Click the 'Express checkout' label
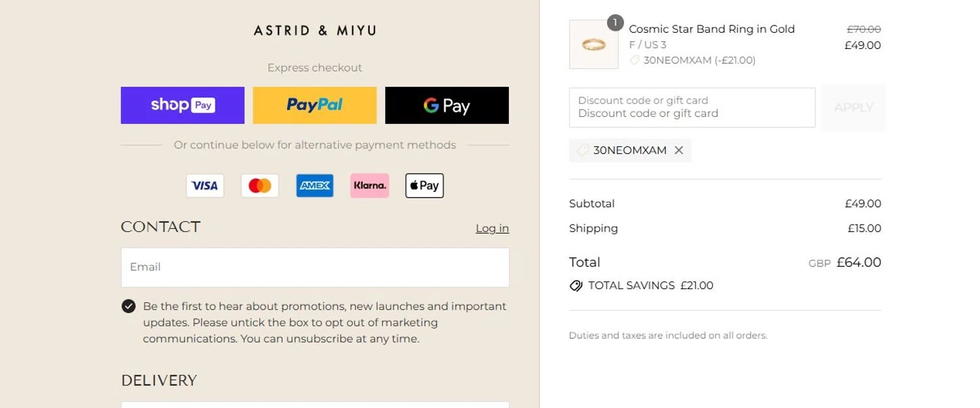Image resolution: width=980 pixels, height=408 pixels. 315,68
